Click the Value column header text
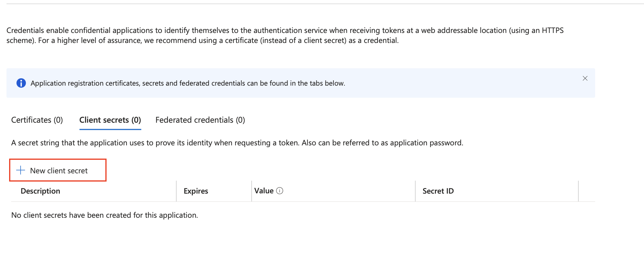Screen dimensions: 644x266 click(264, 191)
